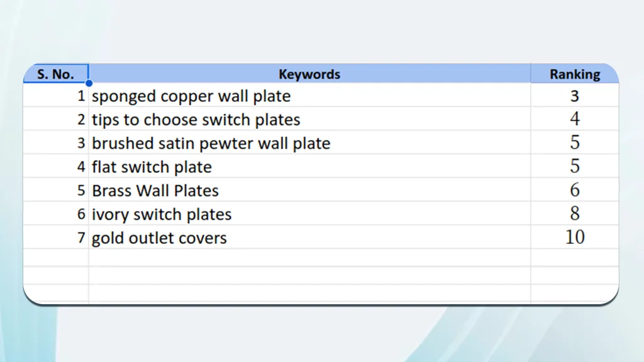Screen dimensions: 644x362
Task: Click the 'Brass Wall Plates' cell
Action: coord(309,190)
